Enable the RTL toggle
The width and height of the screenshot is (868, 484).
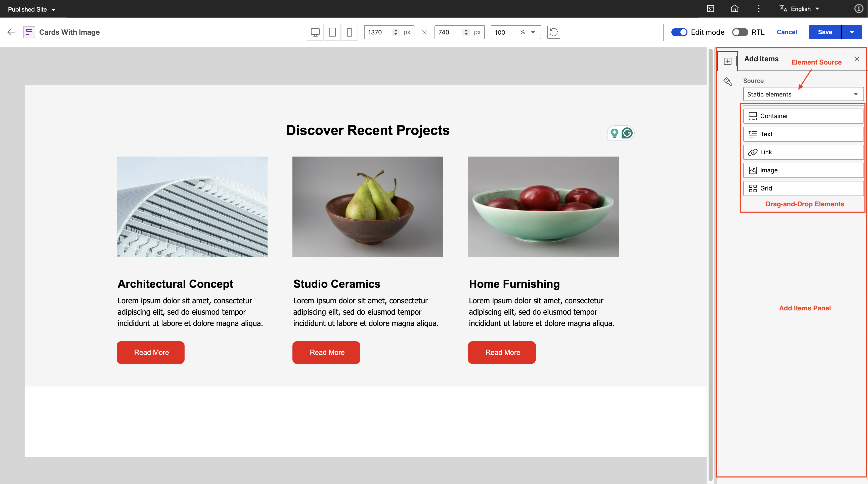740,32
